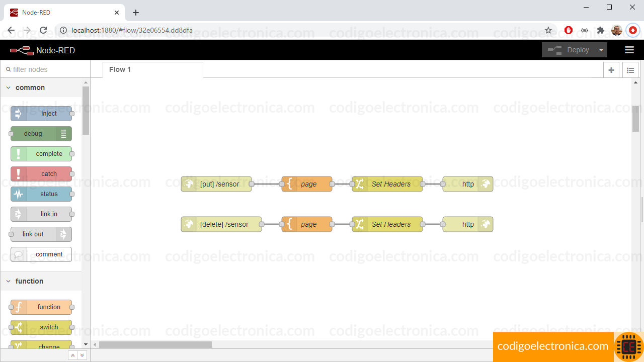This screenshot has width=644, height=362.
Task: Click the Deploy button
Action: (569, 50)
